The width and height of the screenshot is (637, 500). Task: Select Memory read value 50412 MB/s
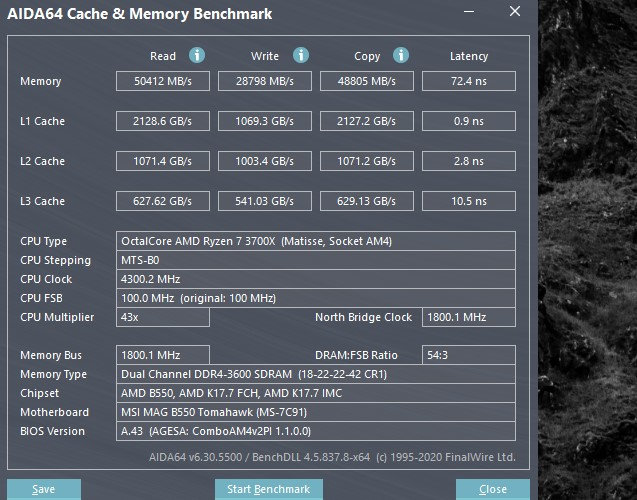(163, 81)
